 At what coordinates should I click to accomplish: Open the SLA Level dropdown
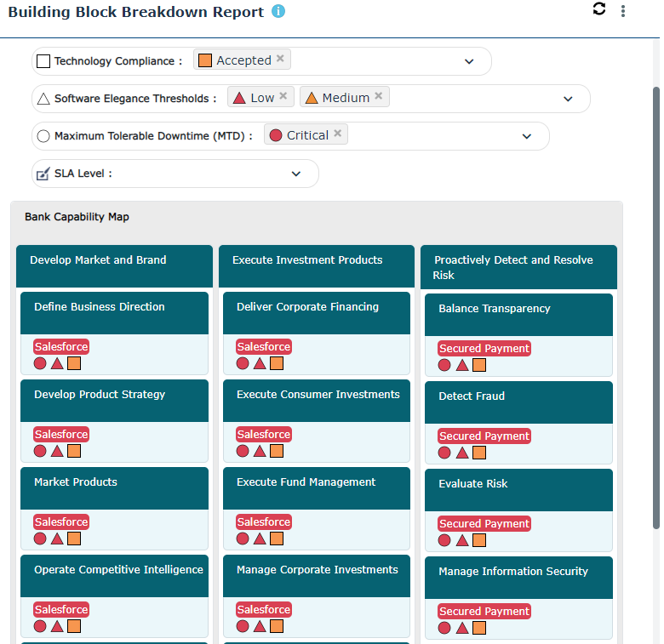295,174
